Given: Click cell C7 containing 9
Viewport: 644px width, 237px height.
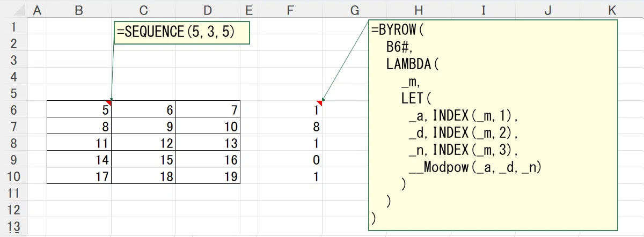Looking at the screenshot, I should pos(143,127).
